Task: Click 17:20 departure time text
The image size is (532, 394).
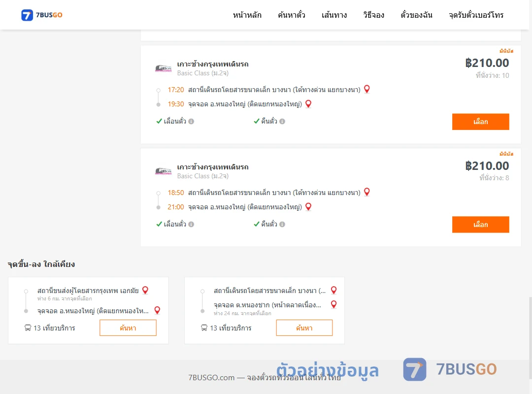Action: point(176,90)
